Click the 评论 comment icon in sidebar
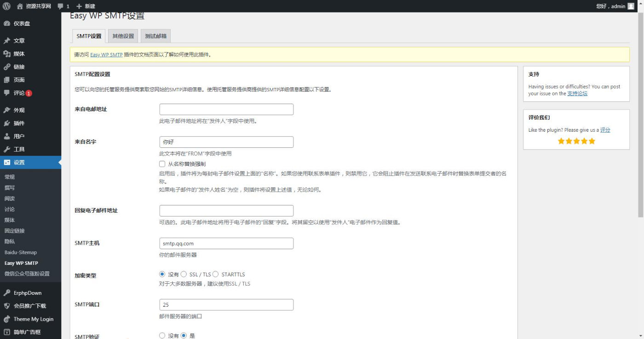 pyautogui.click(x=7, y=93)
